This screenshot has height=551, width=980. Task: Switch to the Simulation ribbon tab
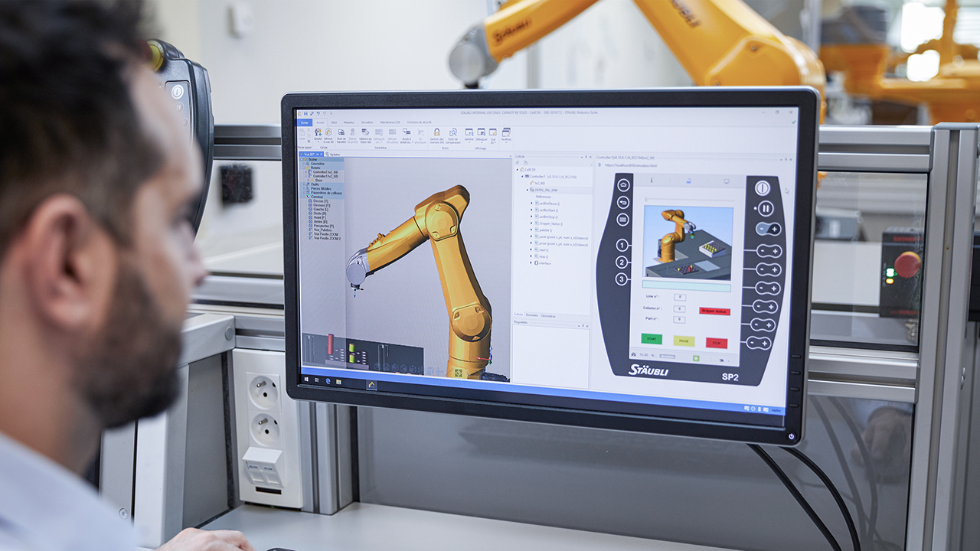pyautogui.click(x=367, y=122)
